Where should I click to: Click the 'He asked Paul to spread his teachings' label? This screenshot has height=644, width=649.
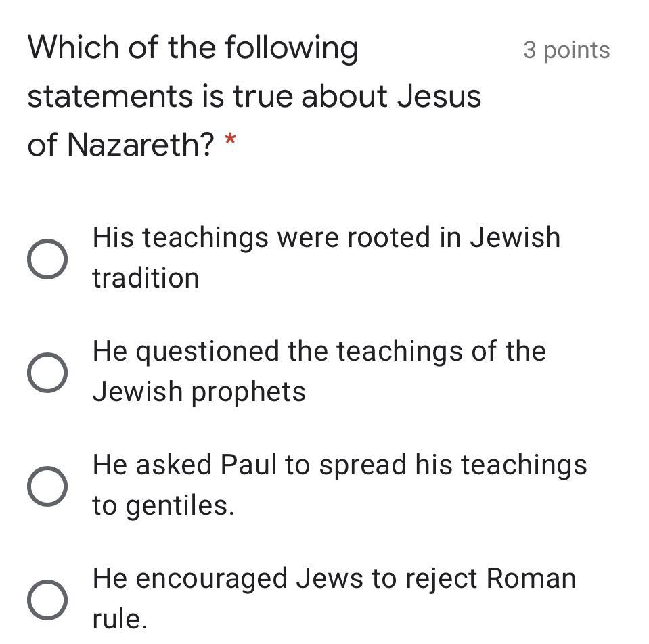pos(339,465)
